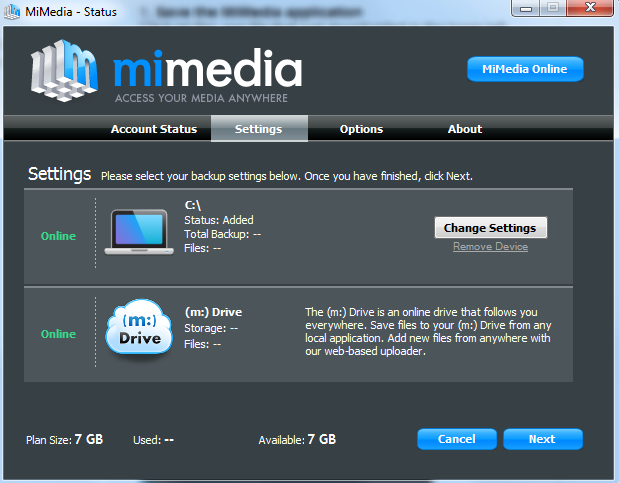Click the 'C:\' device name
This screenshot has width=619, height=483.
pyautogui.click(x=193, y=205)
